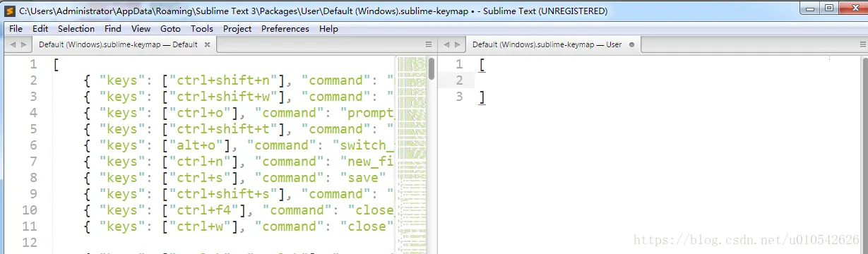This screenshot has width=868, height=254.
Task: Open the Project menu
Action: point(237,29)
